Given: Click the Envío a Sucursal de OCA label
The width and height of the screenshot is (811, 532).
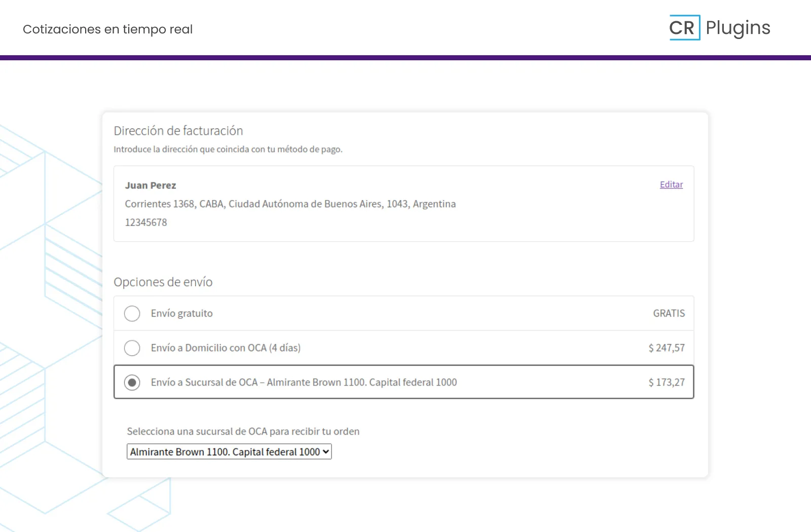Looking at the screenshot, I should point(304,383).
